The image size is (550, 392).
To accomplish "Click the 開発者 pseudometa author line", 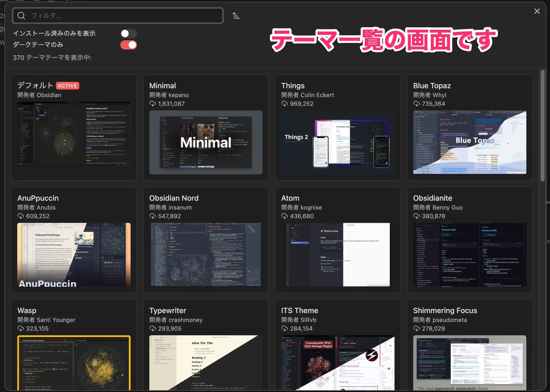I will click(x=440, y=320).
